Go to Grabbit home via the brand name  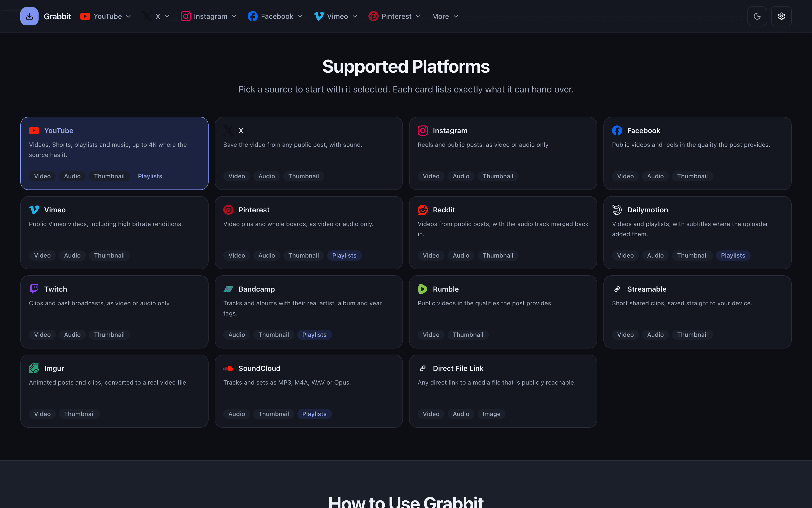coord(57,16)
